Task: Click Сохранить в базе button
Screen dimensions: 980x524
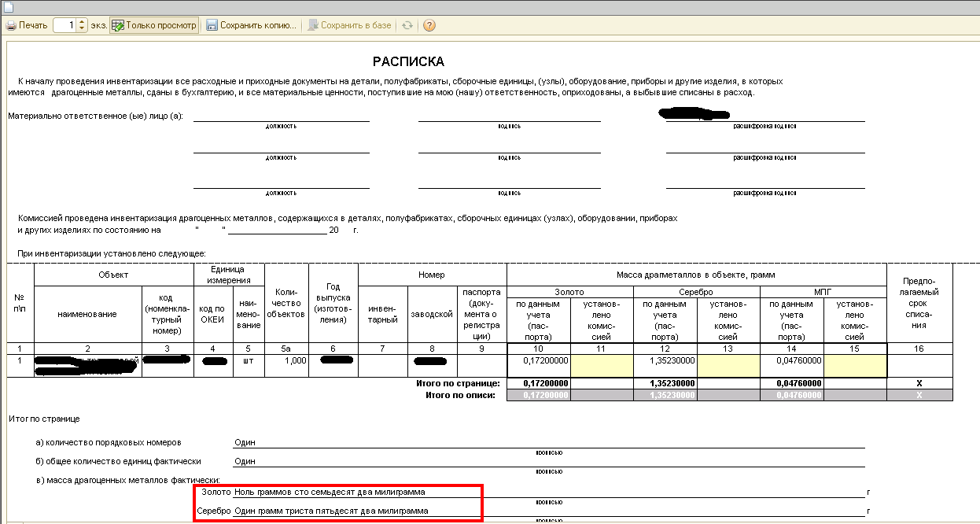Action: [349, 25]
